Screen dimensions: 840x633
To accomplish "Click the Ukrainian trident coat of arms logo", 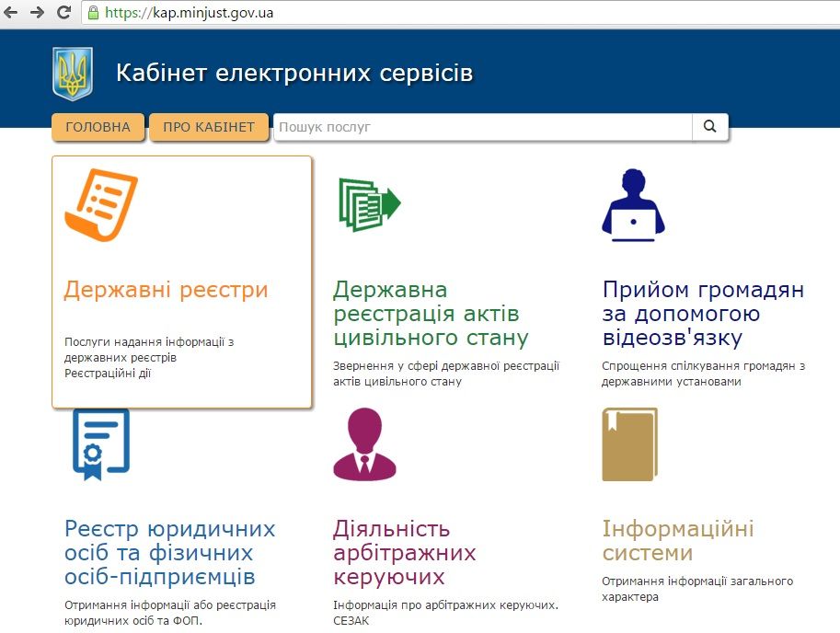I will 73,74.
